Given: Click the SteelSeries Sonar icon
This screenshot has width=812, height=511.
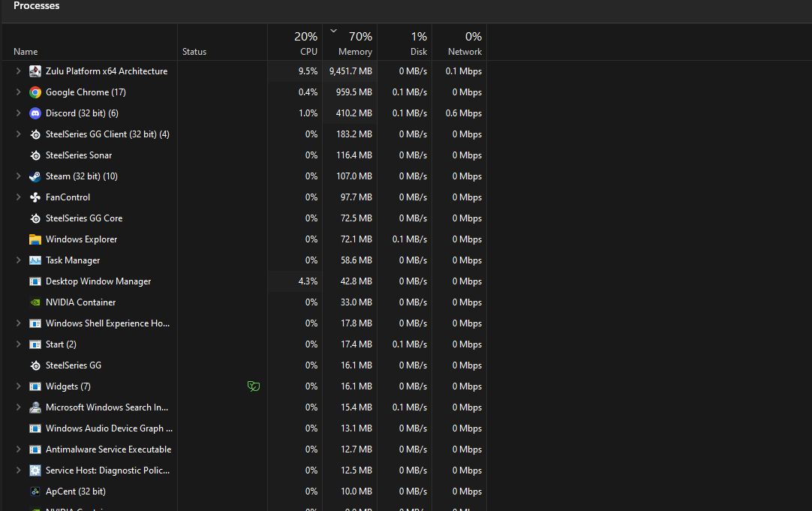Looking at the screenshot, I should click(x=35, y=155).
